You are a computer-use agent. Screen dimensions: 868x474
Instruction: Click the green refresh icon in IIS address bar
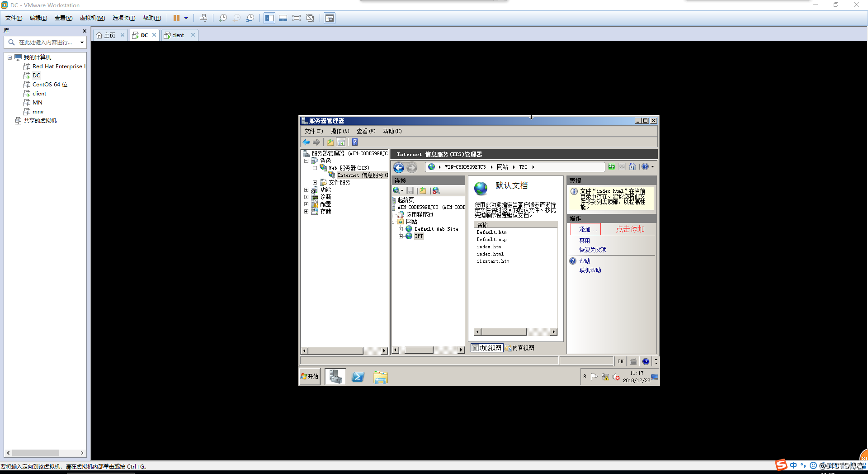coord(611,167)
